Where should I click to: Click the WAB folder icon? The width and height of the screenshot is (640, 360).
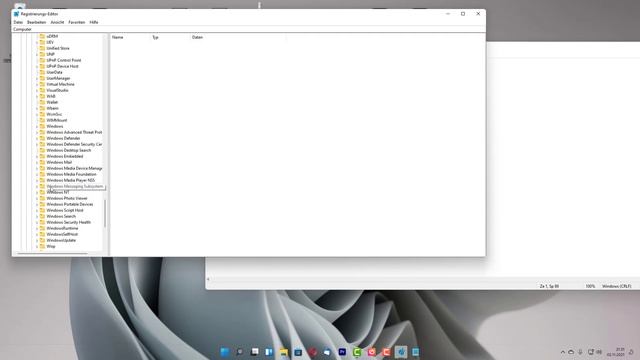tap(42, 96)
